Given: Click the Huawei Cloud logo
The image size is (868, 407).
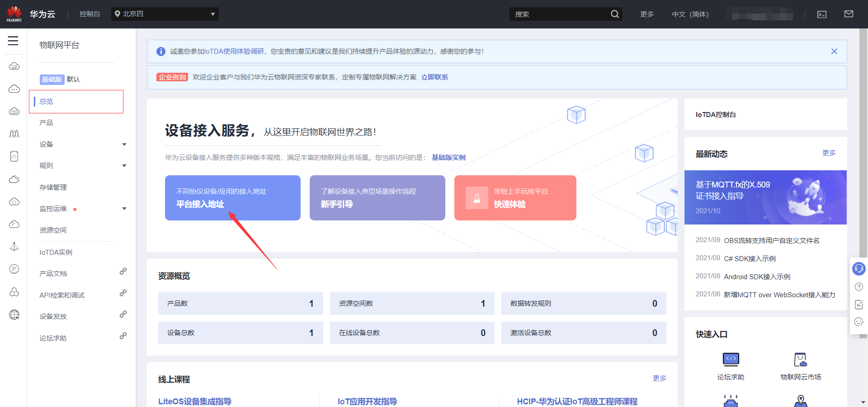Looking at the screenshot, I should [14, 14].
